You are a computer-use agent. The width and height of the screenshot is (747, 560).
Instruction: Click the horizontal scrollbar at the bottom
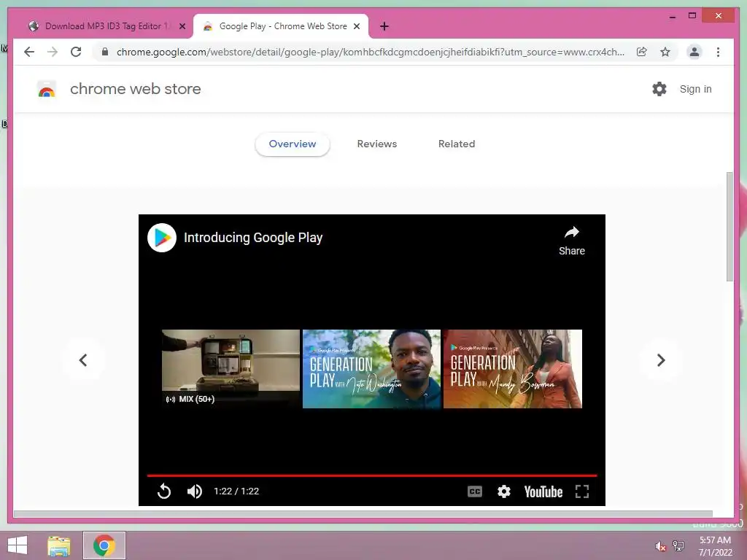(x=363, y=514)
